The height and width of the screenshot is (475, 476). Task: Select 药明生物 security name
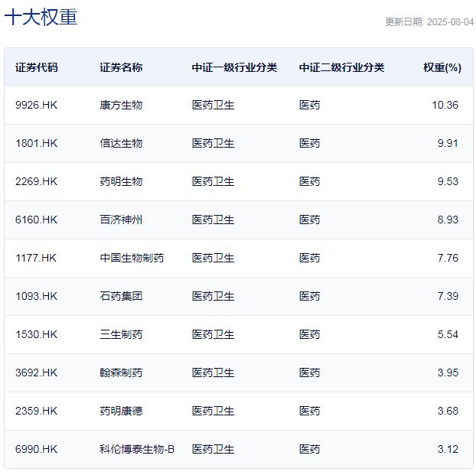121,181
